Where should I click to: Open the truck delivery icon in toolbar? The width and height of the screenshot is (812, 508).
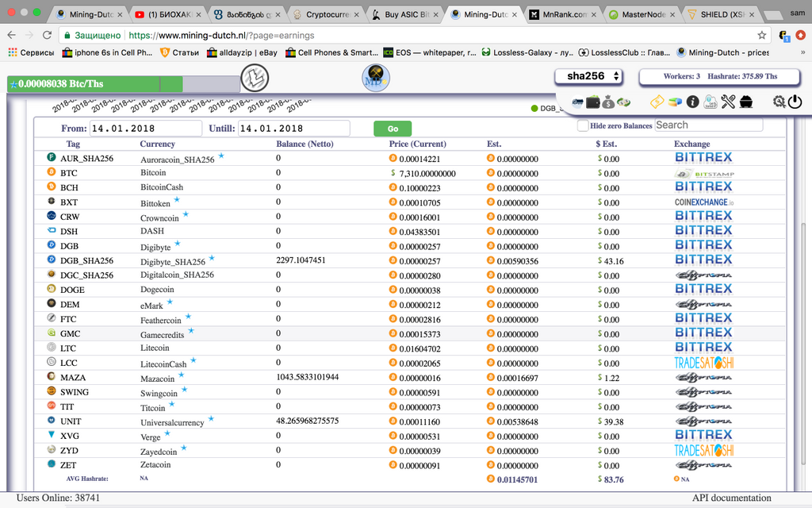point(577,102)
